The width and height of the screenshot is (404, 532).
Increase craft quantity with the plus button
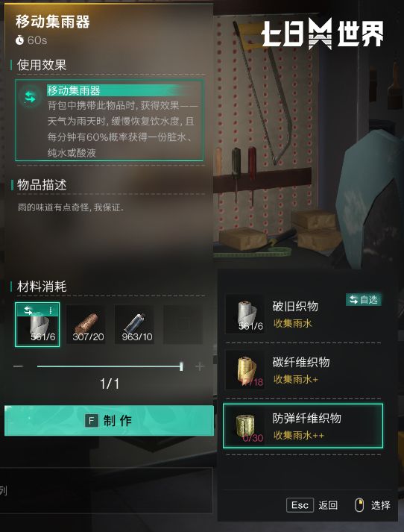(x=200, y=366)
